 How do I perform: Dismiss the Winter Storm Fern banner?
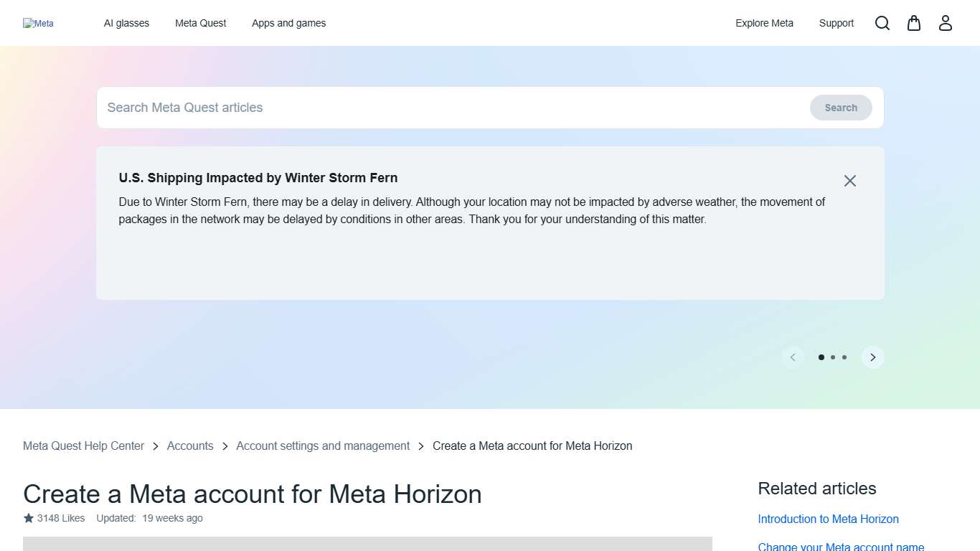[x=849, y=180]
